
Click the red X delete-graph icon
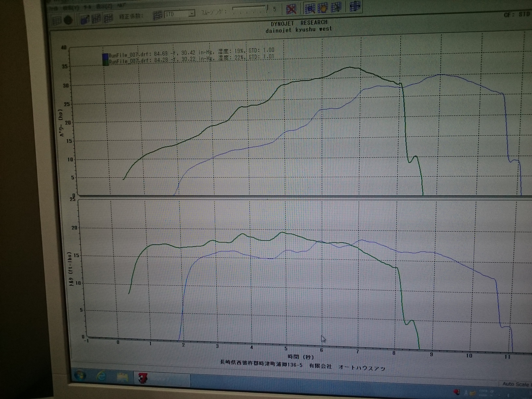tap(291, 9)
